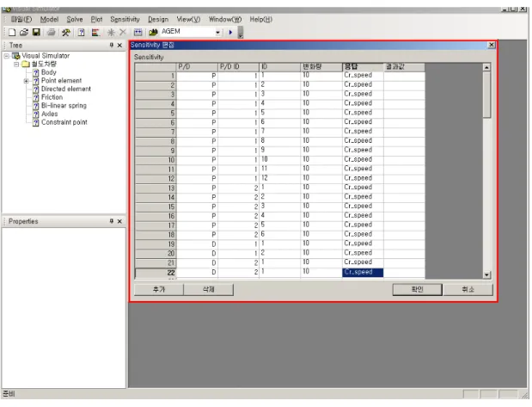Click the ID cell in row 12
532x407 pixels.
280,178
